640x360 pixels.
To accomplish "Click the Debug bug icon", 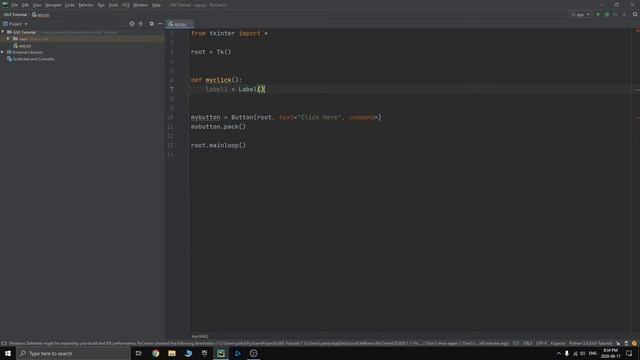I will 607,15.
